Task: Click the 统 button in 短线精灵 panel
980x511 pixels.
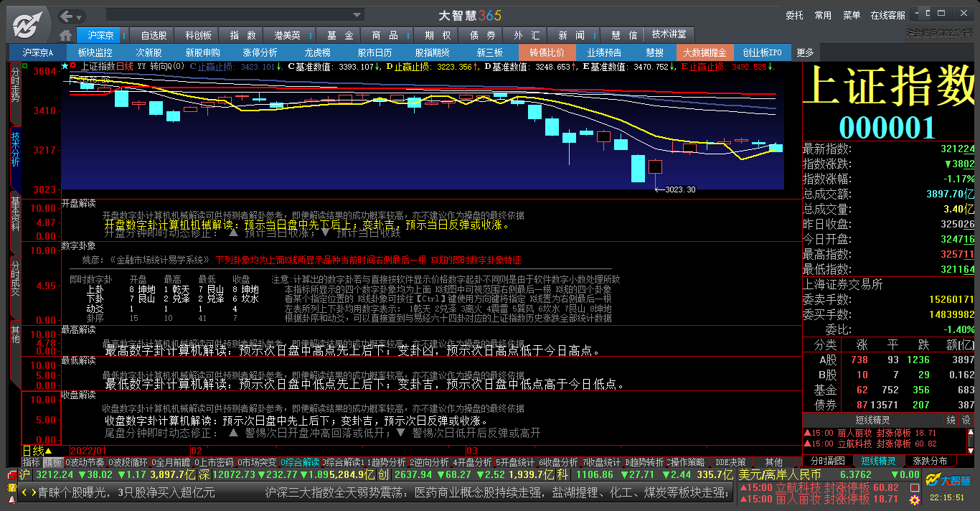Action: (x=951, y=420)
